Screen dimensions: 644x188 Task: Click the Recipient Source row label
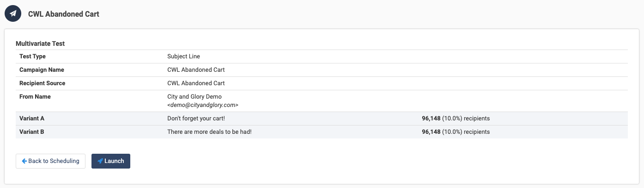(x=42, y=83)
